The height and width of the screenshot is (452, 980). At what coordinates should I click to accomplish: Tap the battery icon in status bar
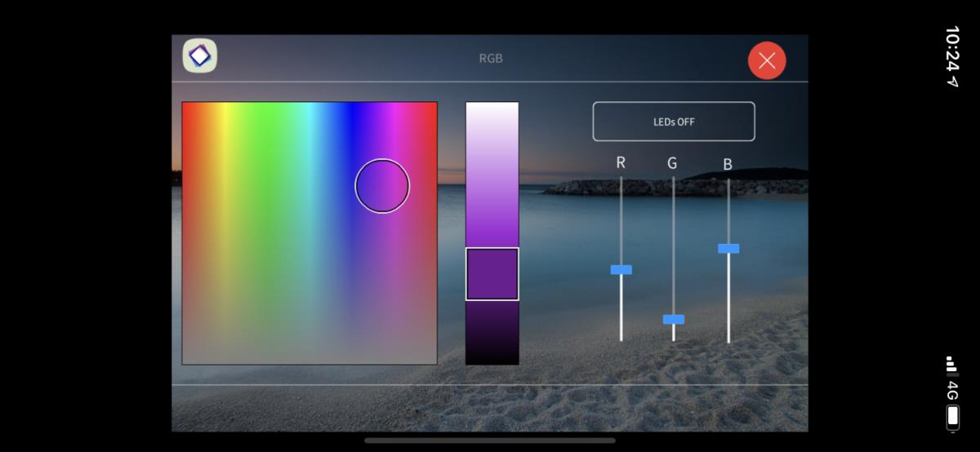(952, 417)
